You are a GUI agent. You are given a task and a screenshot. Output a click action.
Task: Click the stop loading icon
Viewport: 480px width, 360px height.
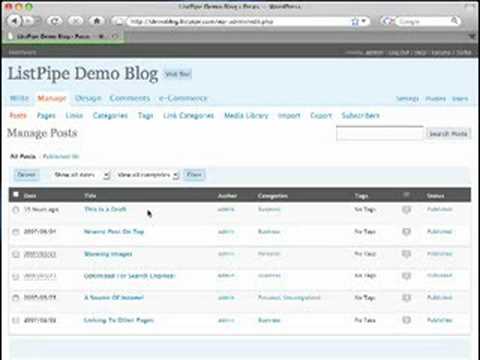76,21
